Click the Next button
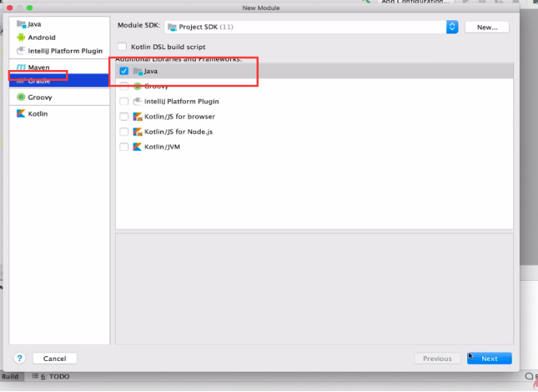 (489, 359)
